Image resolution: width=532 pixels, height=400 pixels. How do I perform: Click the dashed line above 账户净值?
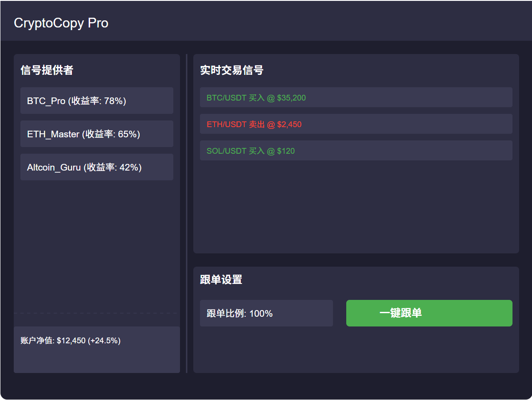click(x=97, y=313)
